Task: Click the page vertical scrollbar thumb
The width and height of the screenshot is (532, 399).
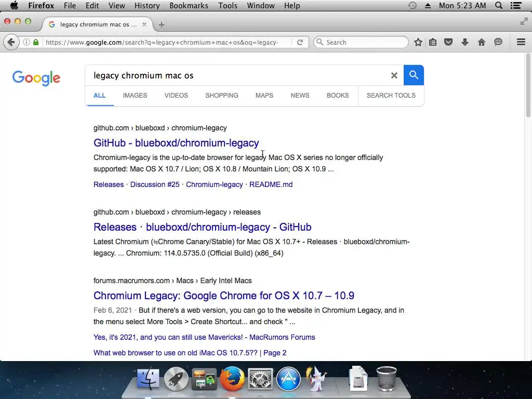Action: pos(528,86)
